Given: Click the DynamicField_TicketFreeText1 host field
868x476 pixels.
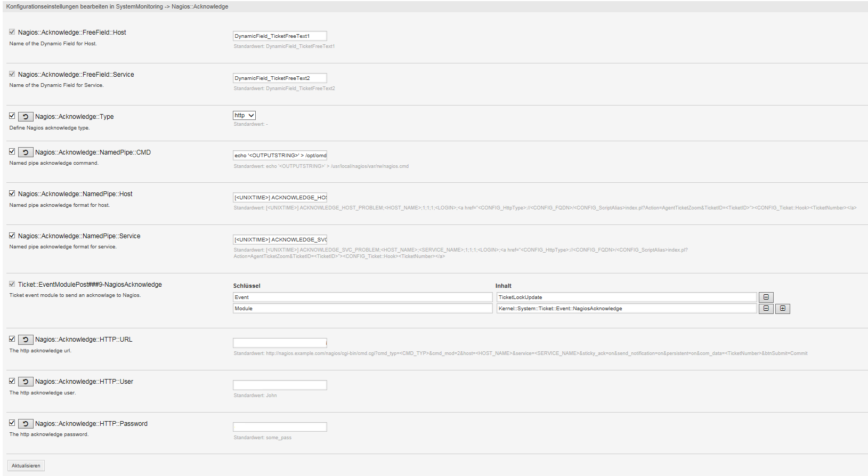Looking at the screenshot, I should tap(279, 36).
